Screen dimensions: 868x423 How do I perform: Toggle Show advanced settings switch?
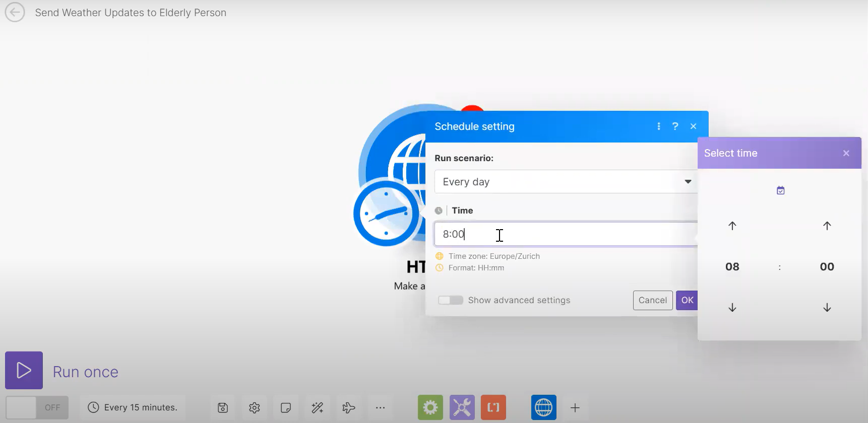[x=451, y=300]
